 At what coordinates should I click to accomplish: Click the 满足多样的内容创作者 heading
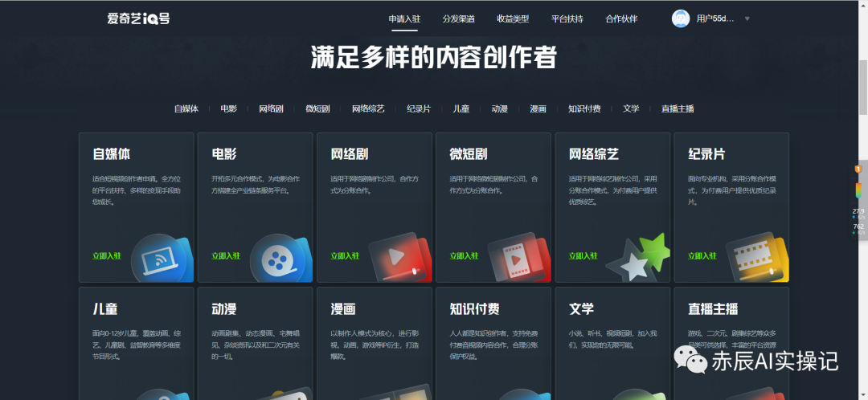pos(433,58)
